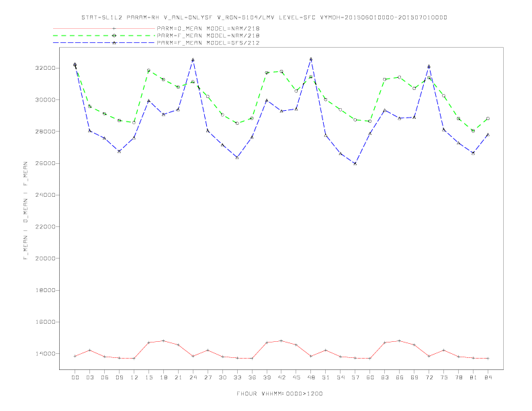Click the 75 forecast hour tick label

click(x=444, y=377)
